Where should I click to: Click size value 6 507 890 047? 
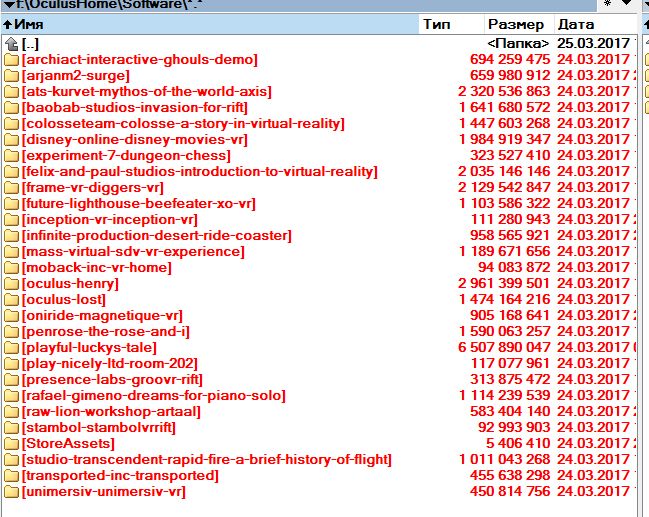504,348
